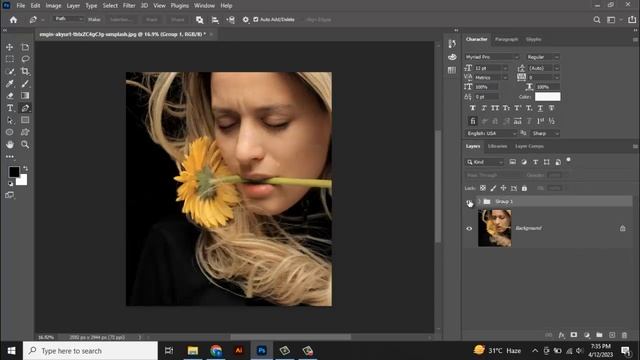Open the Path mode dropdown

pos(69,19)
